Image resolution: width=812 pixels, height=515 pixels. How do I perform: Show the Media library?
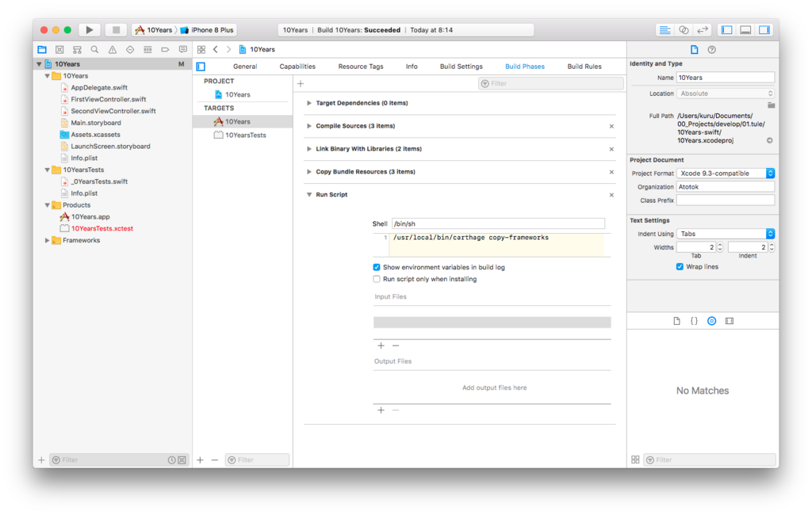(x=730, y=321)
